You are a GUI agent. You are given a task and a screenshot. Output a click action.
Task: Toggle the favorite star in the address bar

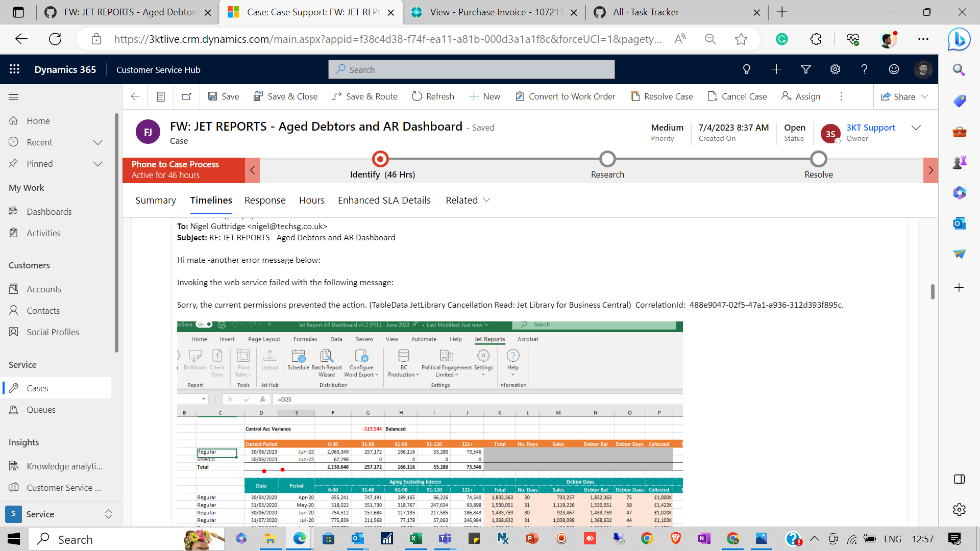[x=741, y=39]
